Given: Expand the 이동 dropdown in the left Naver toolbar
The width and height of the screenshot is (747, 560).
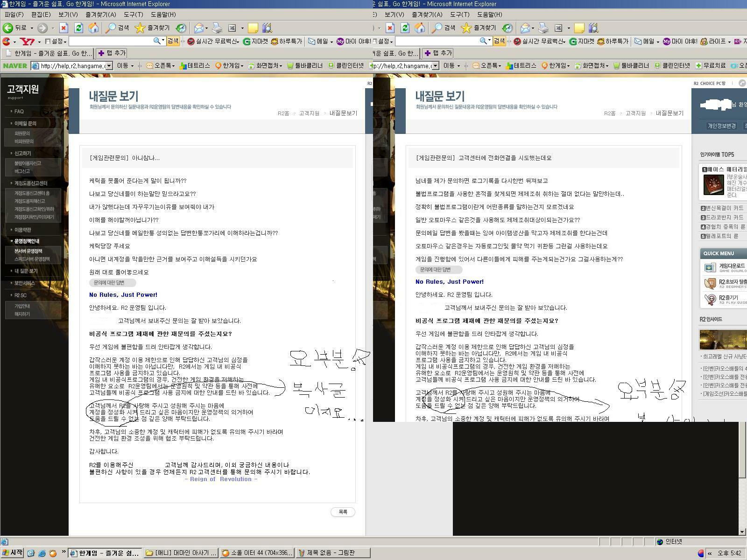Looking at the screenshot, I should click(132, 66).
